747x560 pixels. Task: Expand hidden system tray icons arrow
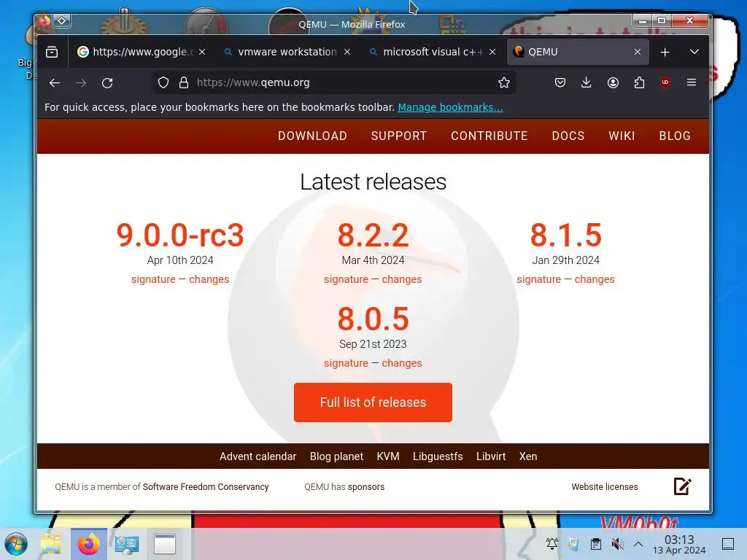[638, 544]
